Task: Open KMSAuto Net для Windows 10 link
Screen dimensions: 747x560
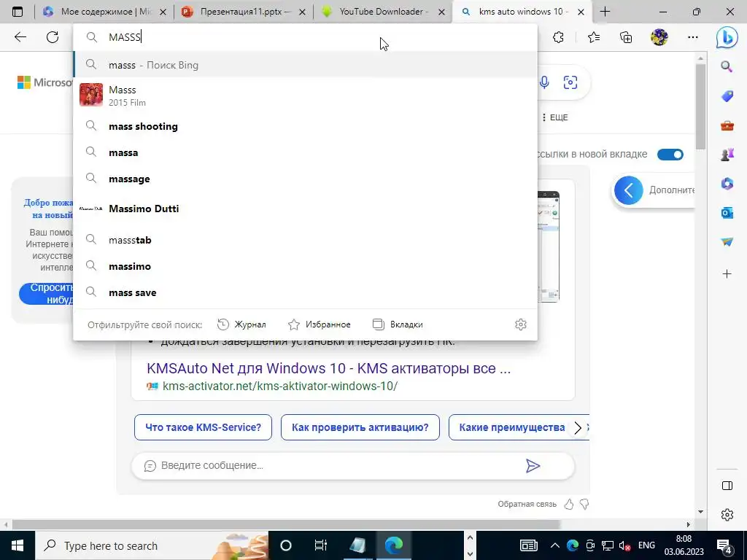Action: (329, 368)
